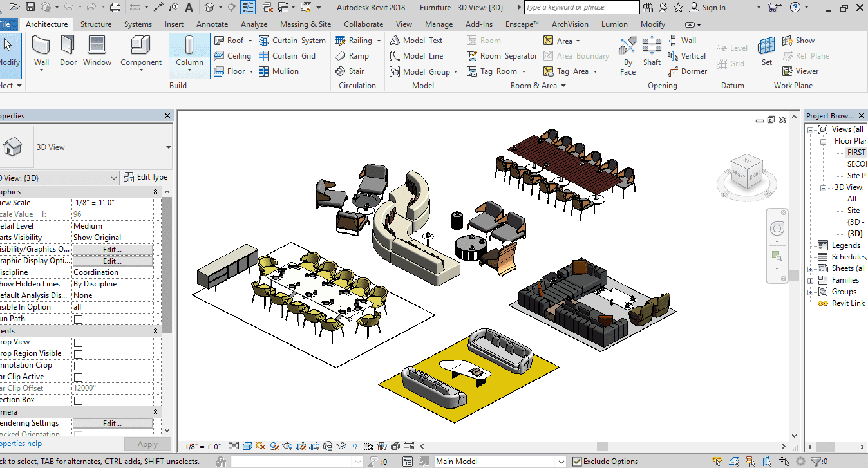Click the search keyword input field
The image size is (868, 468).
[x=581, y=8]
